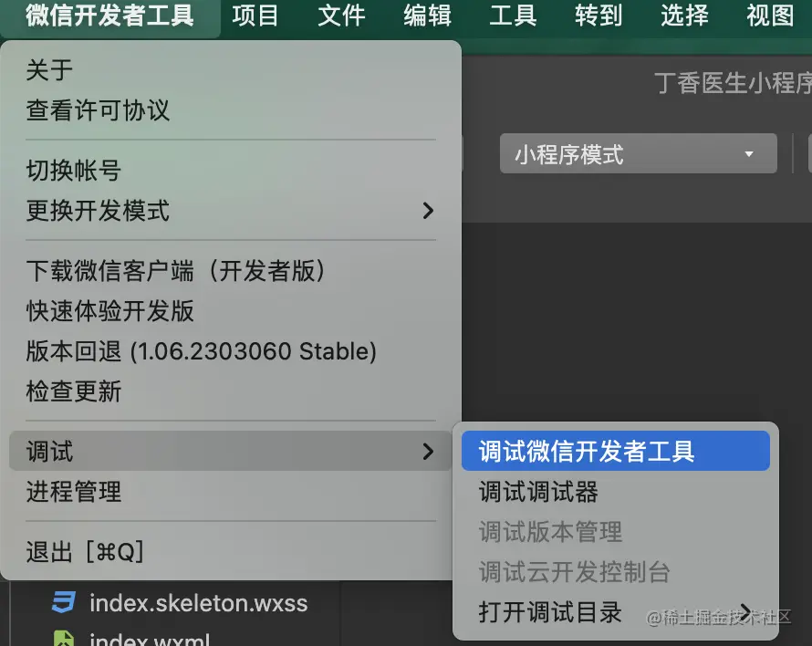Expand the 调试 submenu entry
This screenshot has width=812, height=646.
tap(231, 452)
